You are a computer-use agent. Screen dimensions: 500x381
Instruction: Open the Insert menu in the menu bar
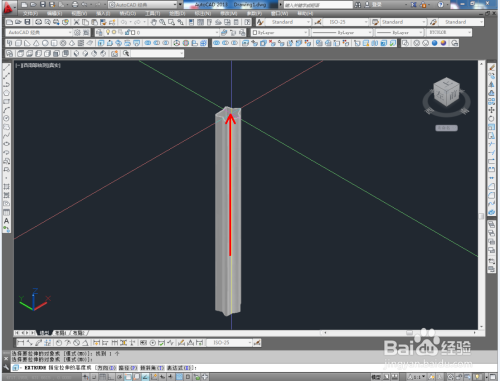point(103,13)
